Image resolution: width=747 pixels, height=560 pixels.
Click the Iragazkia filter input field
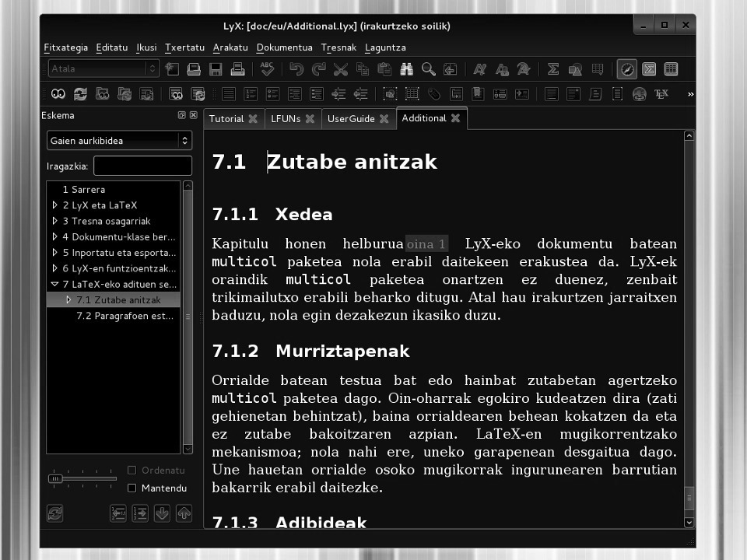(x=143, y=166)
